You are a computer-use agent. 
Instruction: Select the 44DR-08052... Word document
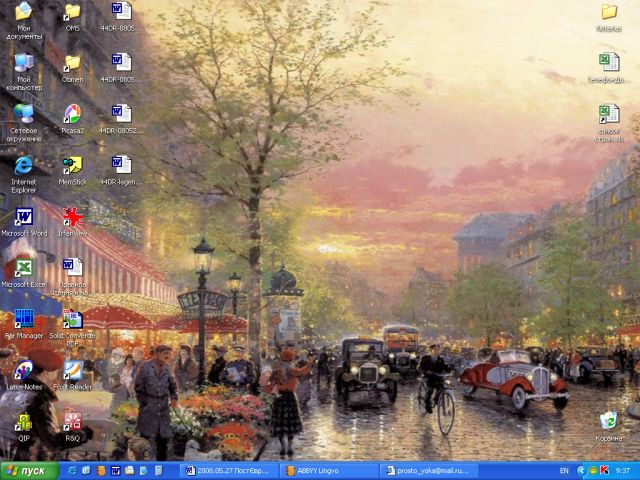coord(121,119)
